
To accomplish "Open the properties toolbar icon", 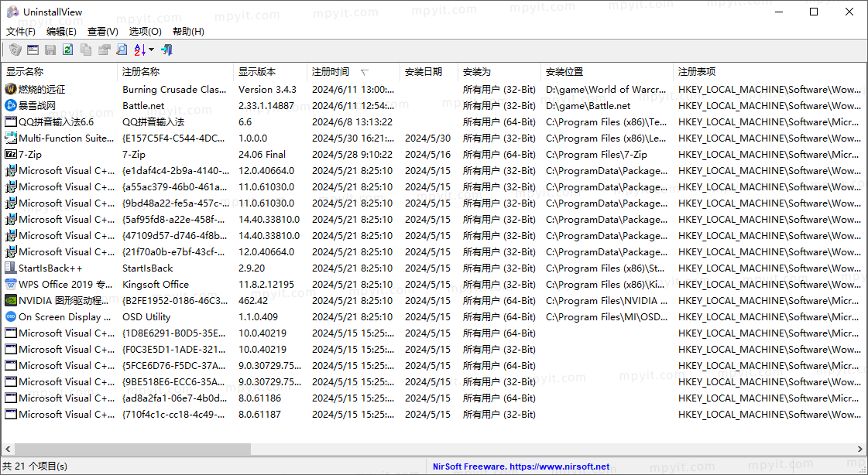I will (x=104, y=50).
